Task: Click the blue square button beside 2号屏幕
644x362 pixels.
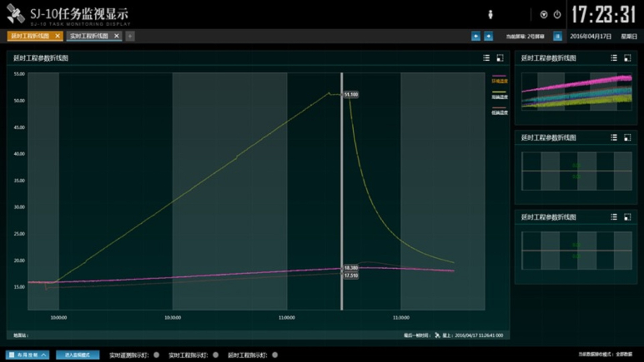Action: [x=558, y=36]
